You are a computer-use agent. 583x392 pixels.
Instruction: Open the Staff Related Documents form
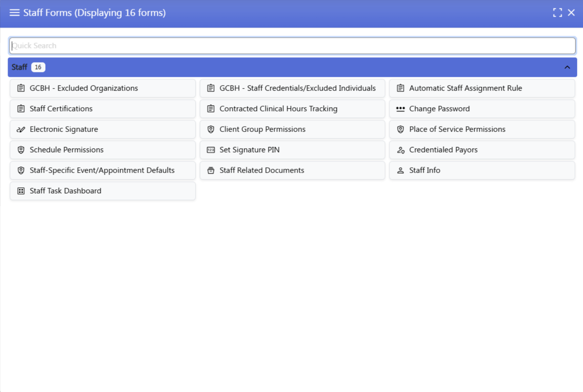tap(292, 170)
